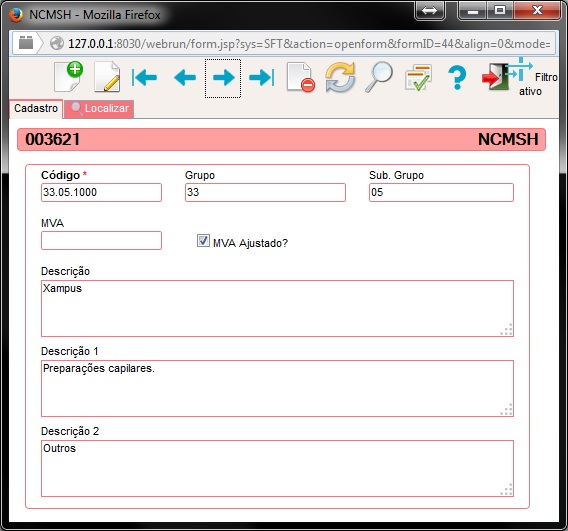Click the edit record pencil icon
The height and width of the screenshot is (531, 568).
click(x=107, y=77)
